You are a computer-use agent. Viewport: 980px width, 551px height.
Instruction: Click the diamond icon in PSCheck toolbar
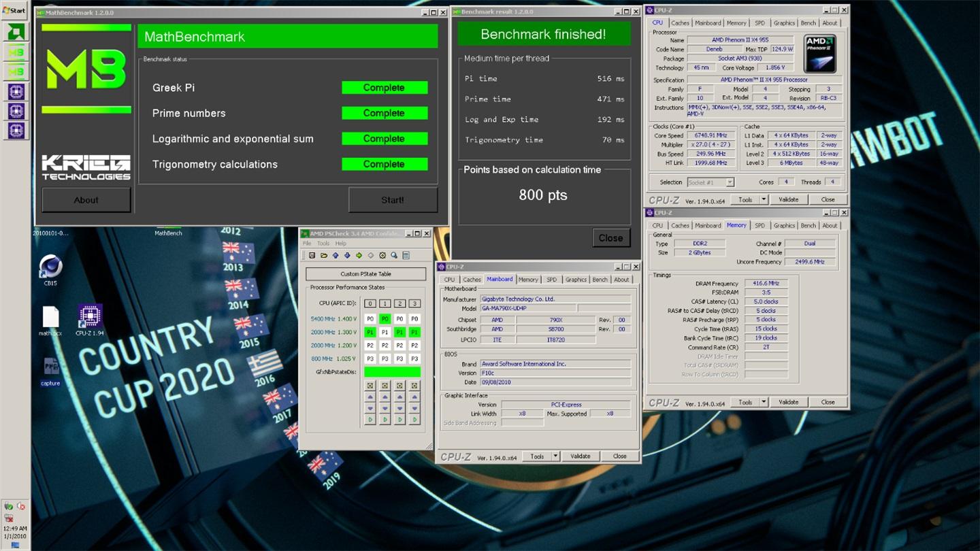click(x=371, y=256)
